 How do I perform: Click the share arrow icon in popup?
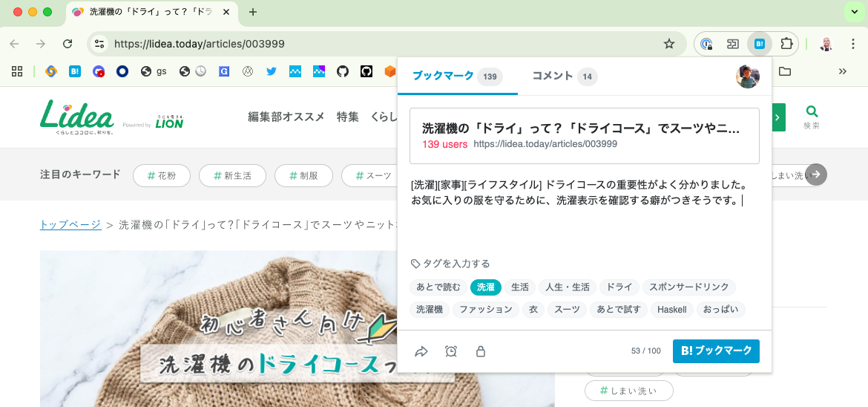(x=421, y=351)
